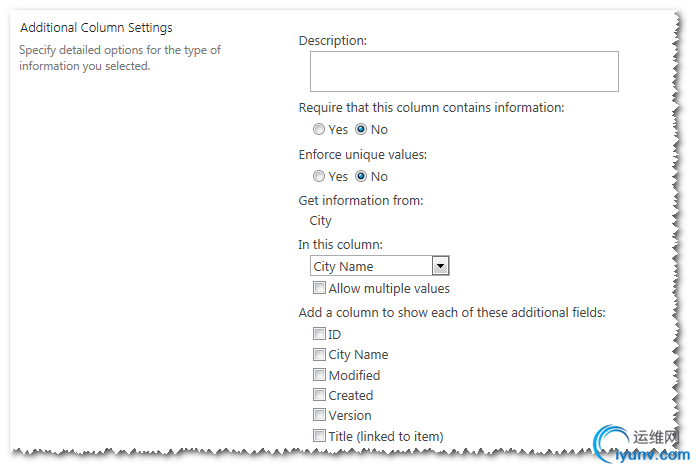This screenshot has height=471, width=696.
Task: Select Yes for require column information
Action: click(x=319, y=129)
